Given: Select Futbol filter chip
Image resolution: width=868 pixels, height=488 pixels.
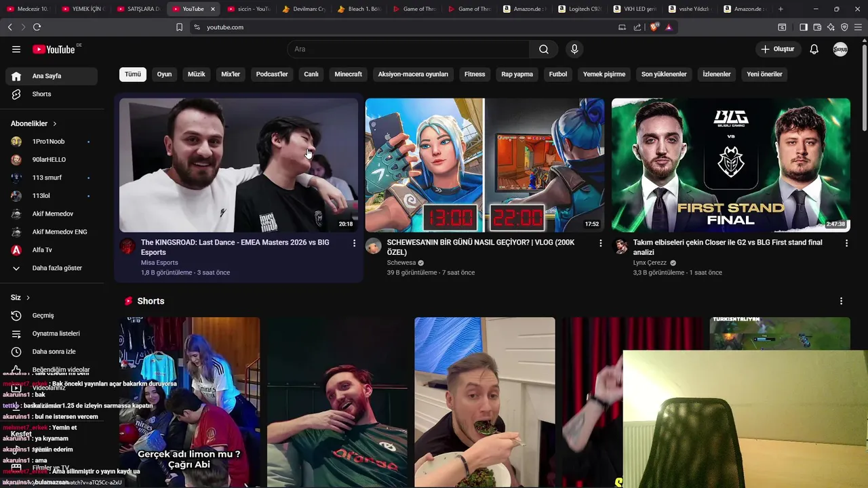Looking at the screenshot, I should [558, 75].
